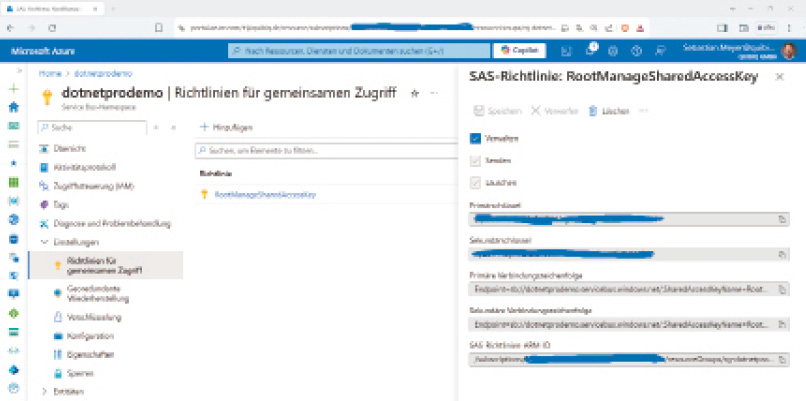Toggle the Lauschen checkbox
This screenshot has width=806, height=401.
(475, 183)
